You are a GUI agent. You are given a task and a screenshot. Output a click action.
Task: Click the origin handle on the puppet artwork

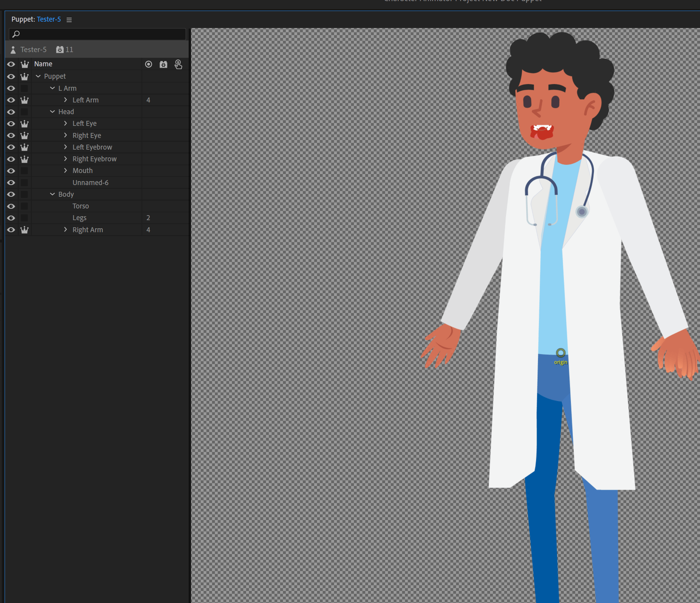560,353
